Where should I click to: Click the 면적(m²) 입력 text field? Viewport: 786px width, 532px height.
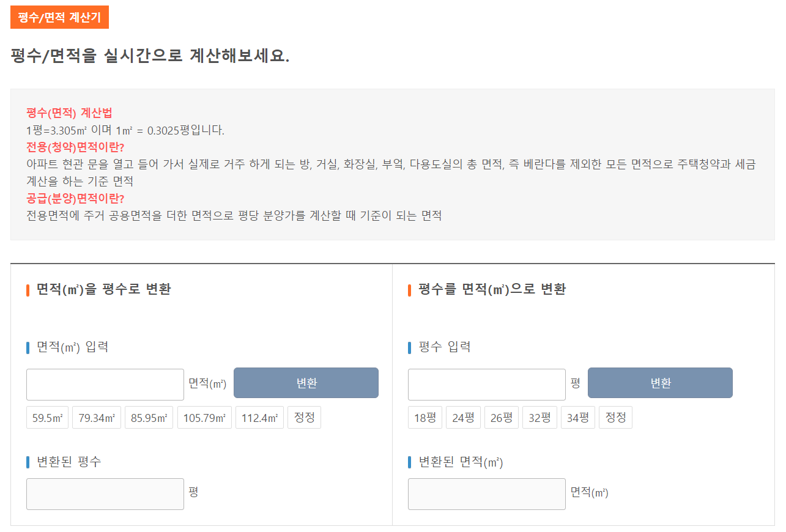[105, 384]
